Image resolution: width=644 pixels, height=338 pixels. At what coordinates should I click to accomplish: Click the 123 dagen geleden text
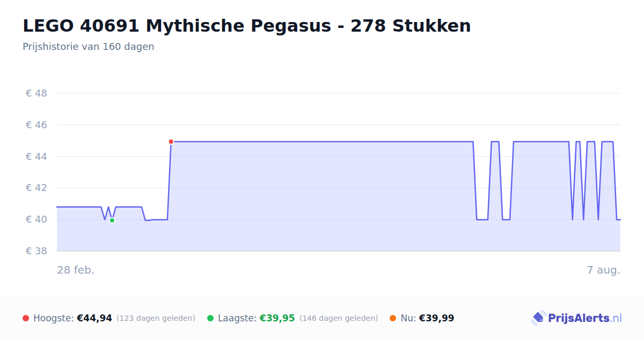pos(156,318)
